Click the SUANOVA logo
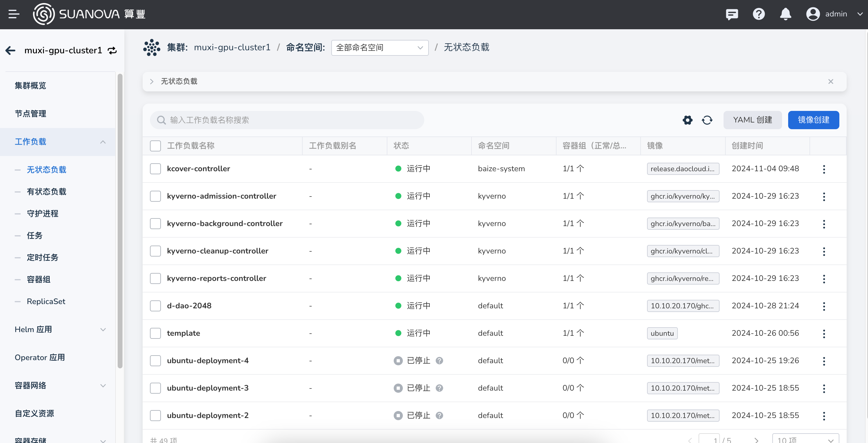This screenshot has width=868, height=443. click(x=89, y=14)
